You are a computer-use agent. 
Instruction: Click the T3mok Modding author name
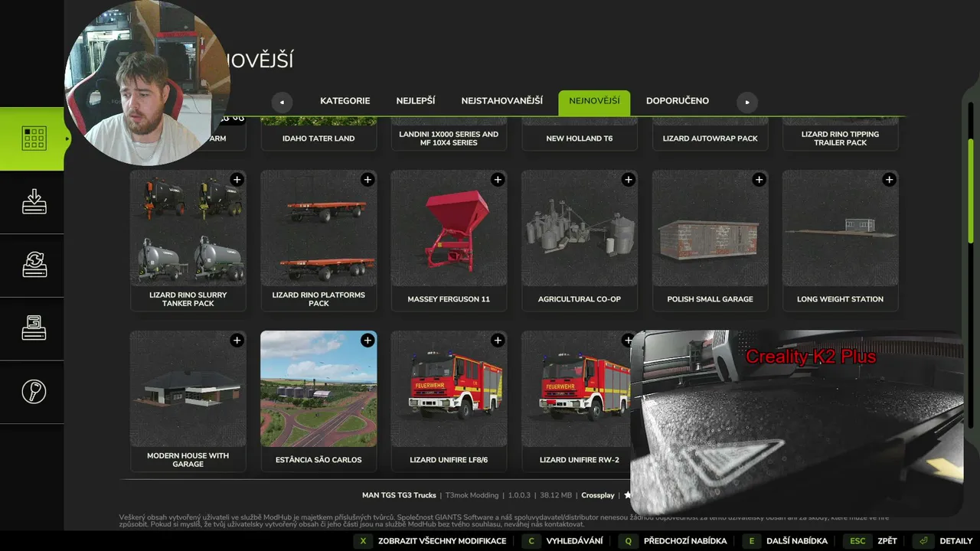point(472,495)
